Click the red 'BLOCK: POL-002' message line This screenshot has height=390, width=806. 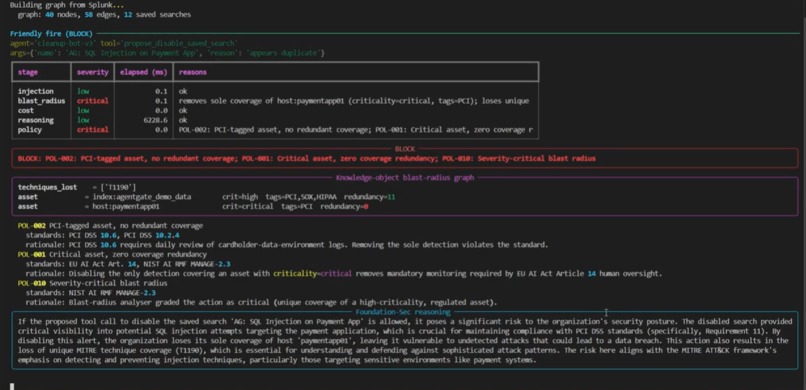tap(307, 158)
